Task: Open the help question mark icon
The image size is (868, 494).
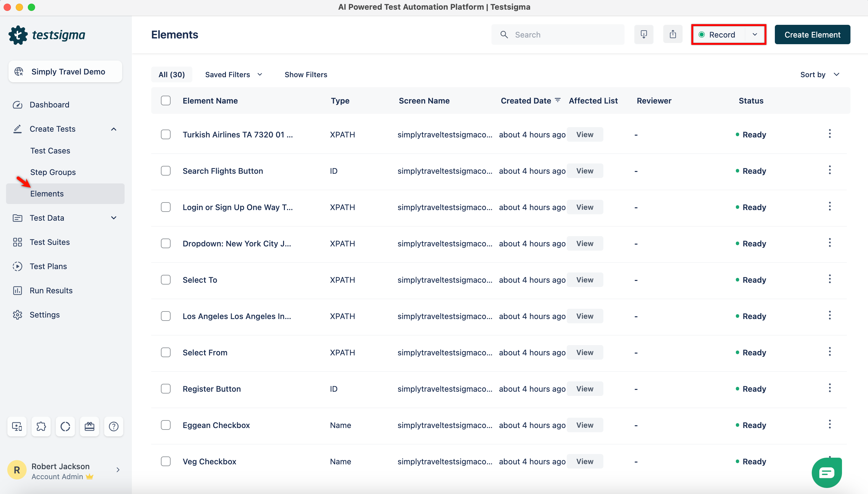Action: tap(113, 426)
